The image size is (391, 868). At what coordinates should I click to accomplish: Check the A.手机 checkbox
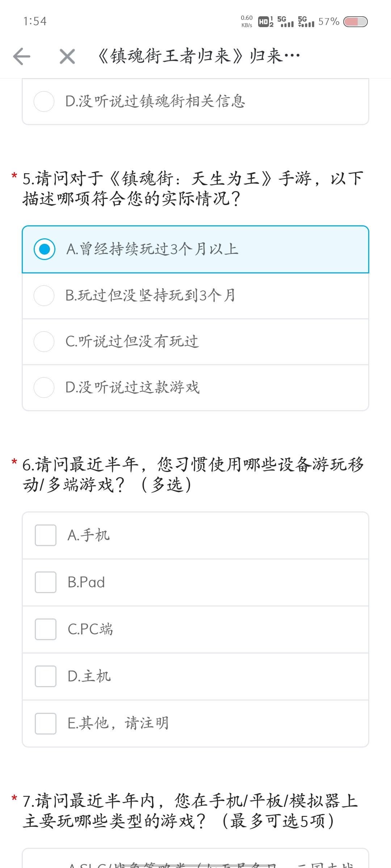tap(46, 535)
